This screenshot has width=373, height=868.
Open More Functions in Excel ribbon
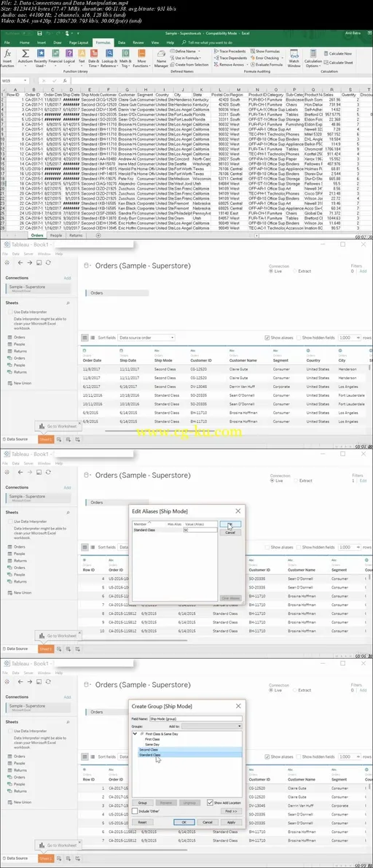(141, 57)
